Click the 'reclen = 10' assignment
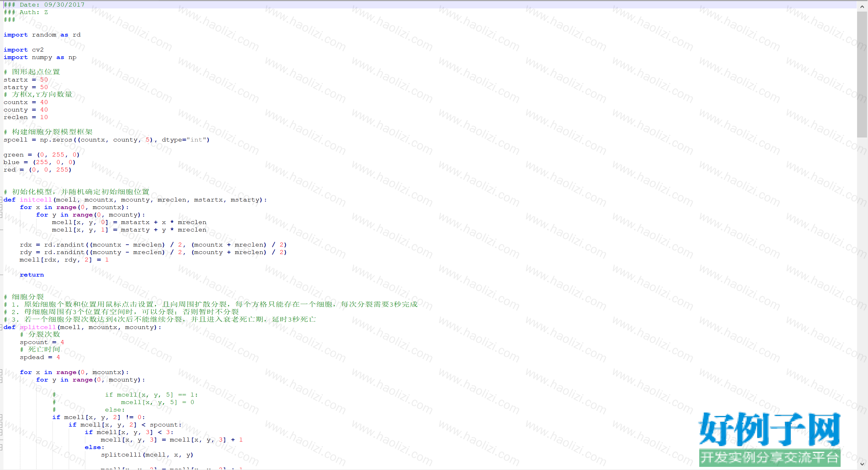The height and width of the screenshot is (470, 868). click(x=26, y=117)
